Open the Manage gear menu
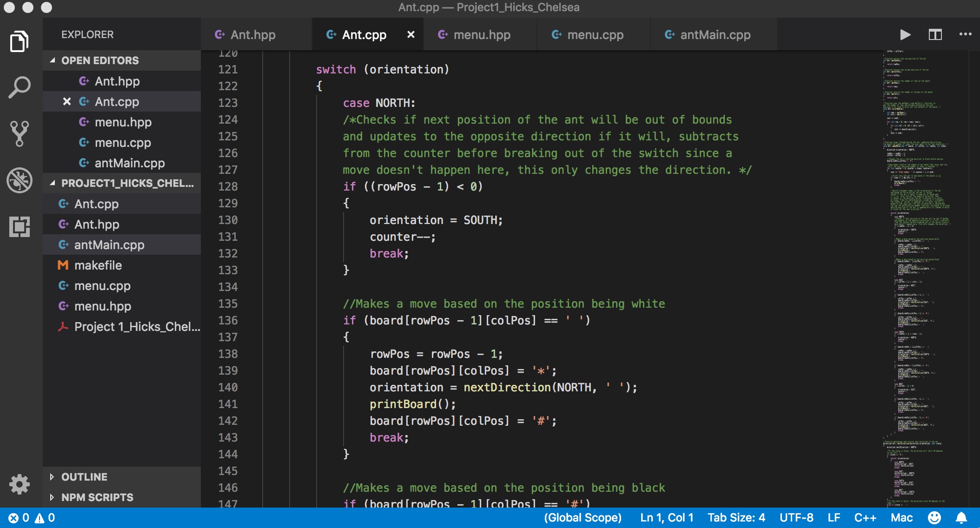This screenshot has width=980, height=528. pos(20,484)
